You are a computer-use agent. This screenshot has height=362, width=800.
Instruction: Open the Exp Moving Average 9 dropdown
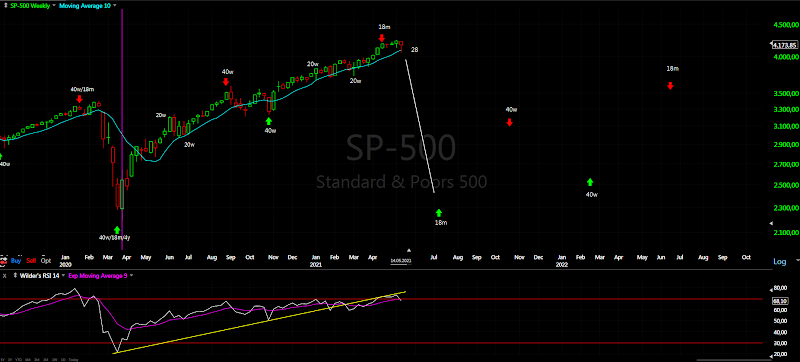[132, 275]
